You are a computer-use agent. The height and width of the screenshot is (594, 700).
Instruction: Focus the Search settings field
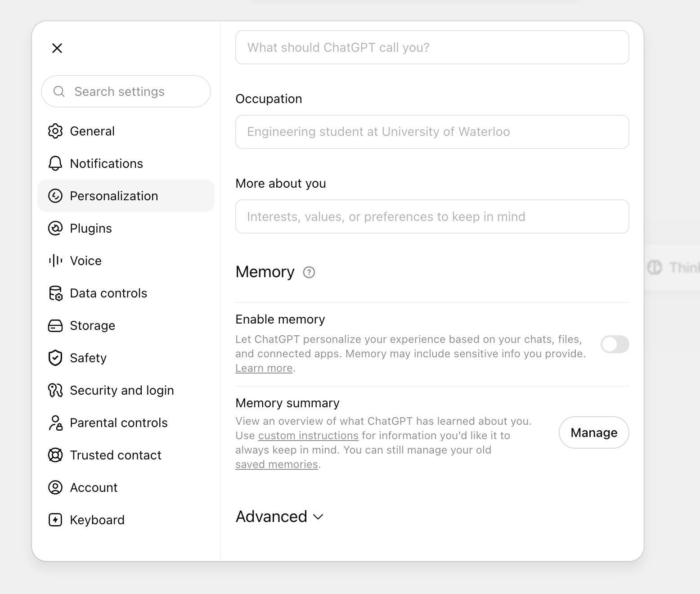coord(126,91)
